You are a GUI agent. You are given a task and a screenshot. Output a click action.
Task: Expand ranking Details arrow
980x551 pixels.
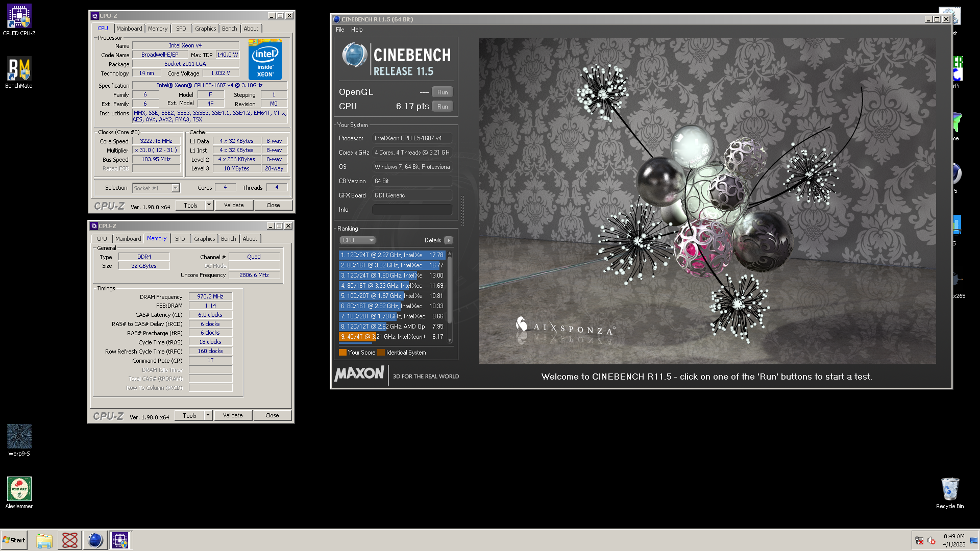pyautogui.click(x=448, y=240)
